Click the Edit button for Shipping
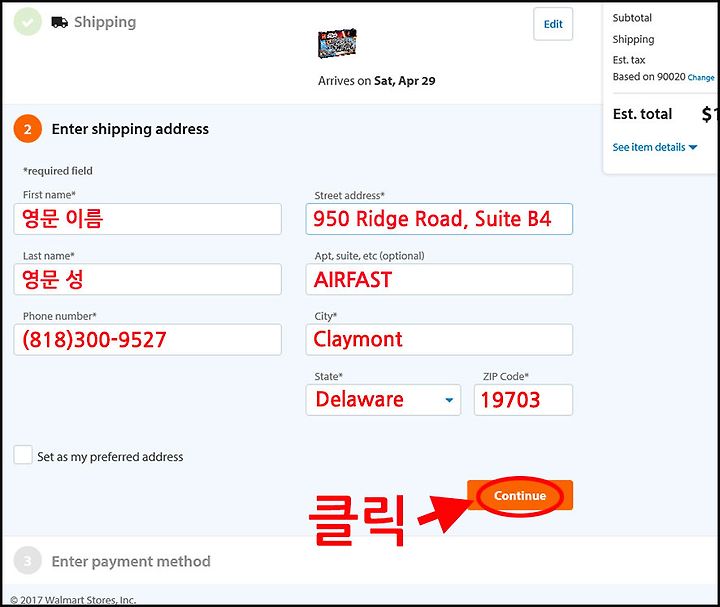The image size is (720, 607). (x=553, y=24)
